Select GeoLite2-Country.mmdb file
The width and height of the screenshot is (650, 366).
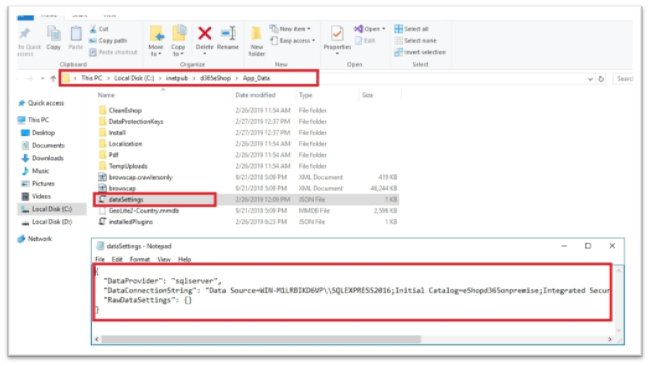pos(139,211)
